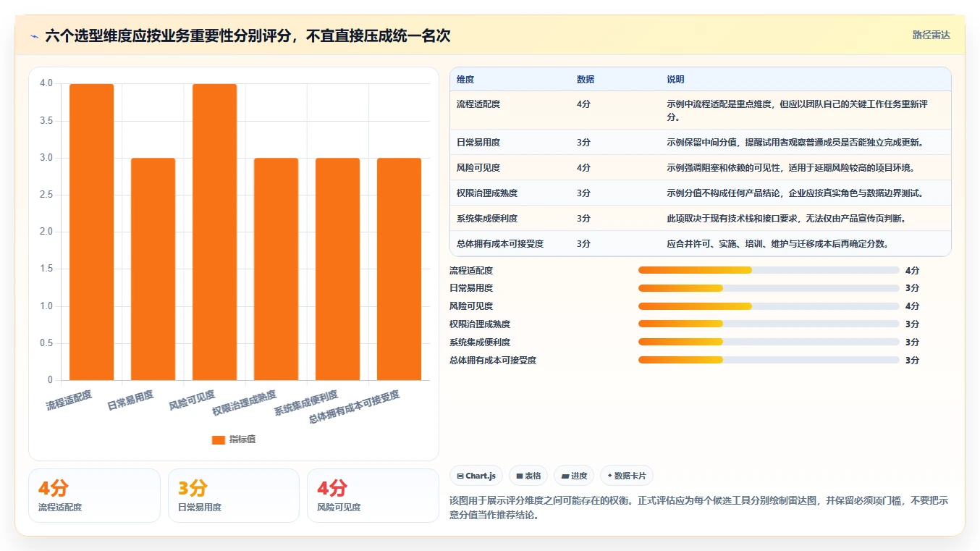
Task: Click the 日常易用度 bar in the chart
Action: click(153, 269)
